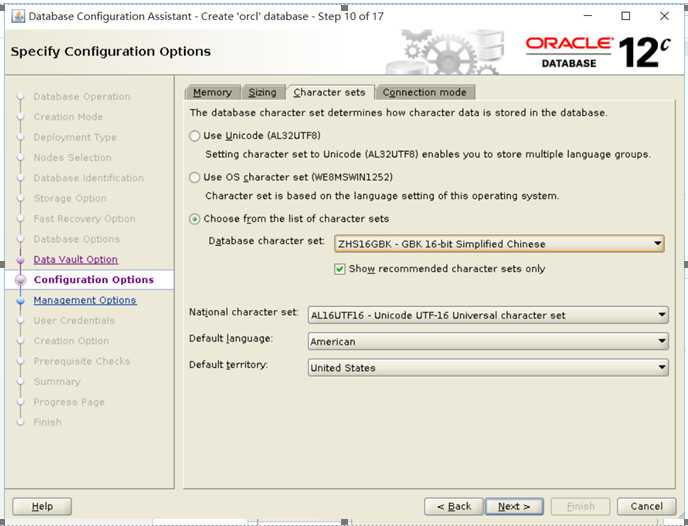The width and height of the screenshot is (688, 526).
Task: Click the Help button
Action: pos(42,507)
